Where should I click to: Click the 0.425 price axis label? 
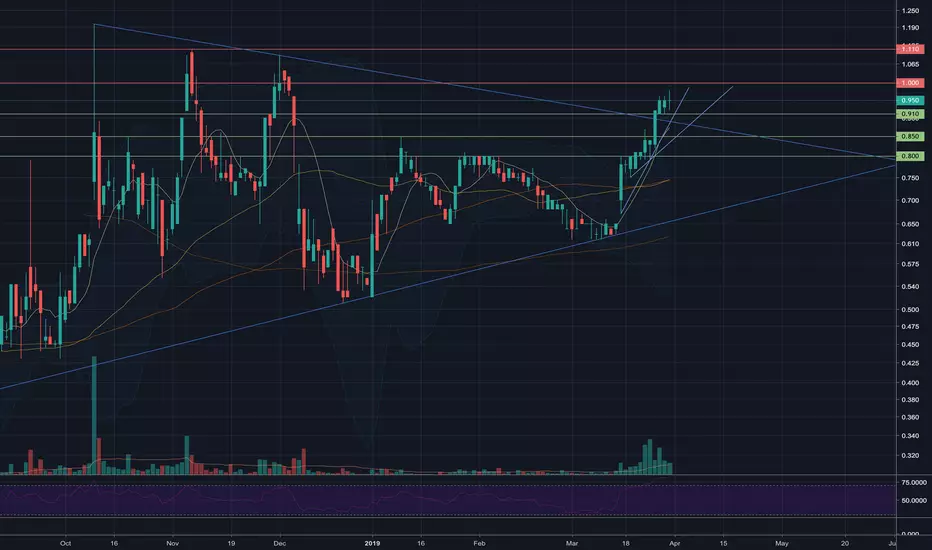coord(910,363)
